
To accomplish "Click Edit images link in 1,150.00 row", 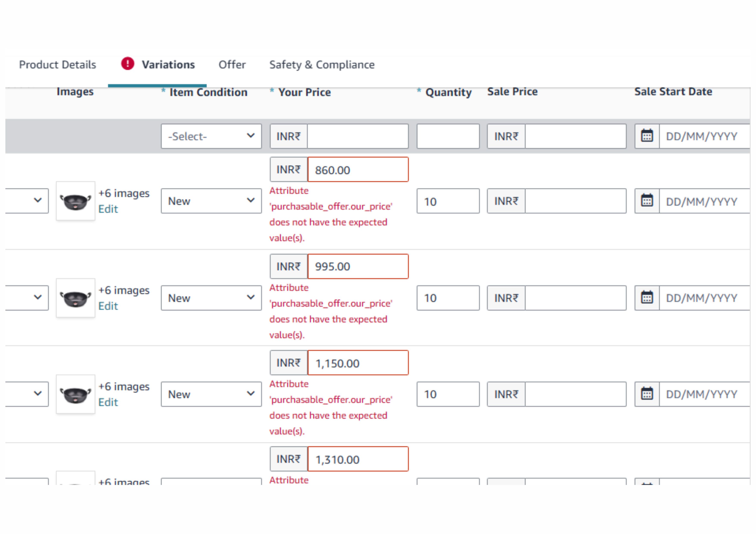I will pos(108,402).
